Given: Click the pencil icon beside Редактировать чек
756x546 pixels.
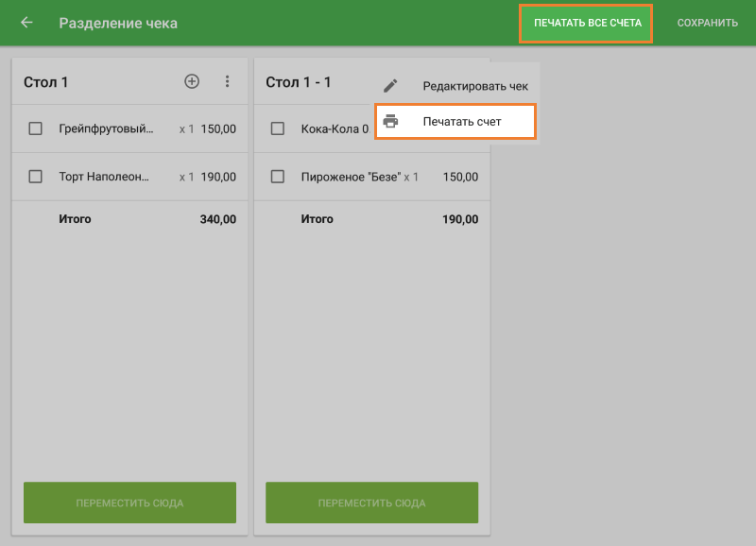Looking at the screenshot, I should (390, 86).
